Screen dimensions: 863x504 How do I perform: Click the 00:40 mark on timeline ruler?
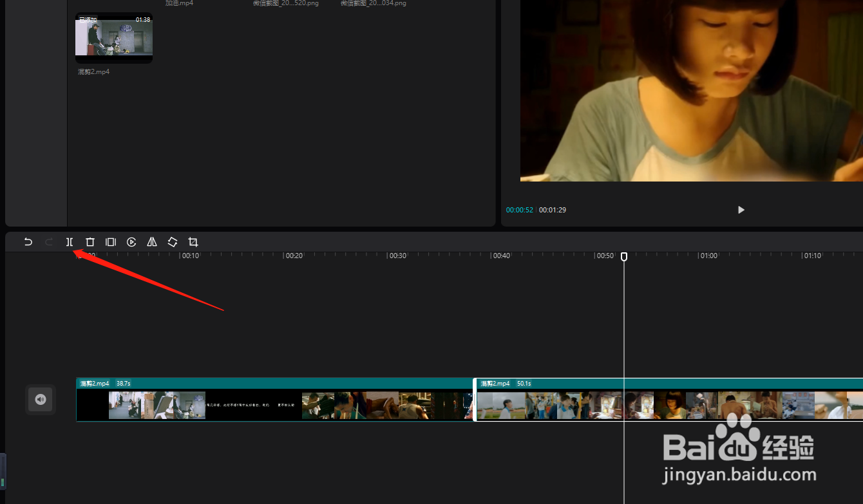(x=502, y=256)
